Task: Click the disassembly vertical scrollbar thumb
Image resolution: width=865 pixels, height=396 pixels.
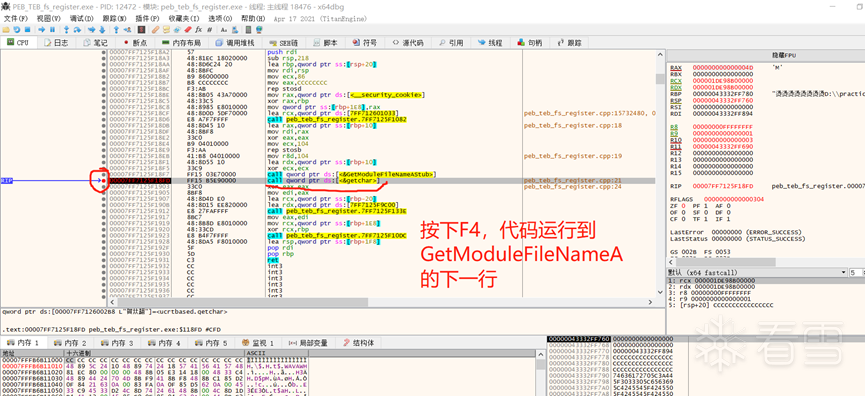Action: pos(660,79)
